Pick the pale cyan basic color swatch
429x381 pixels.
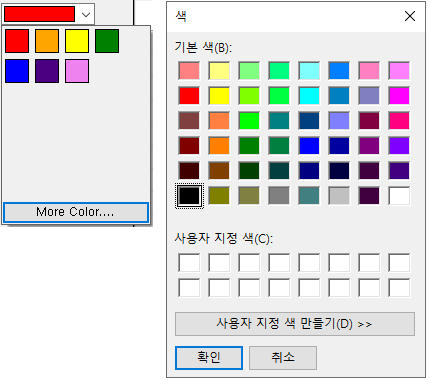pos(309,71)
